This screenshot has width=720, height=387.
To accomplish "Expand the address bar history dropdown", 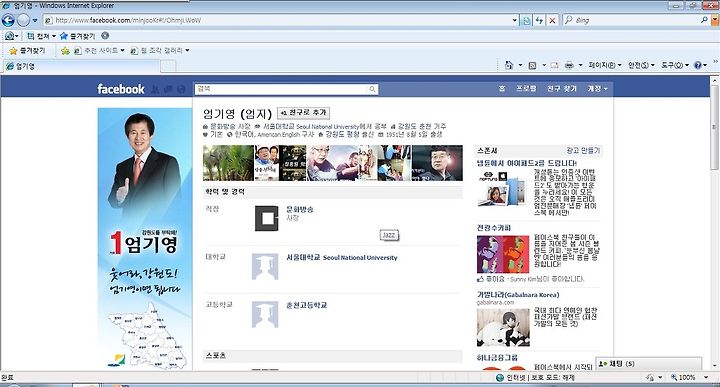I will pyautogui.click(x=515, y=20).
